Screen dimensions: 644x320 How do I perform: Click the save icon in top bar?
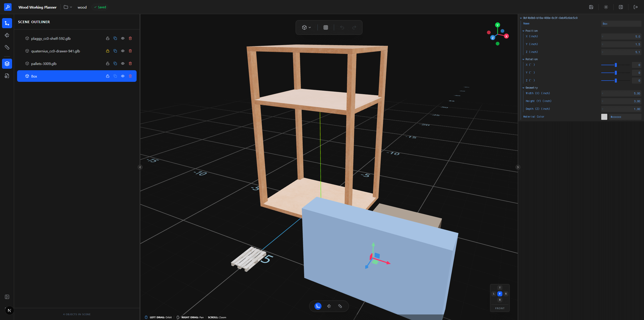591,7
